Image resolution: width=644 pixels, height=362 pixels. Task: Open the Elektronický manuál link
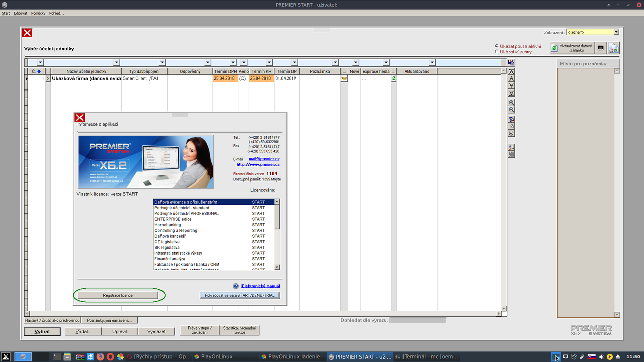(261, 286)
